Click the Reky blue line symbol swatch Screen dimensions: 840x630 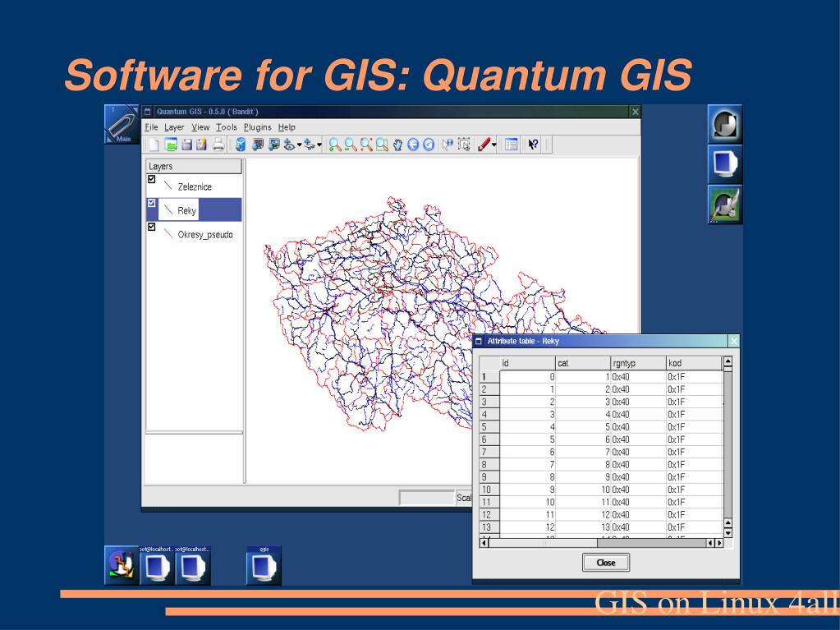(168, 209)
